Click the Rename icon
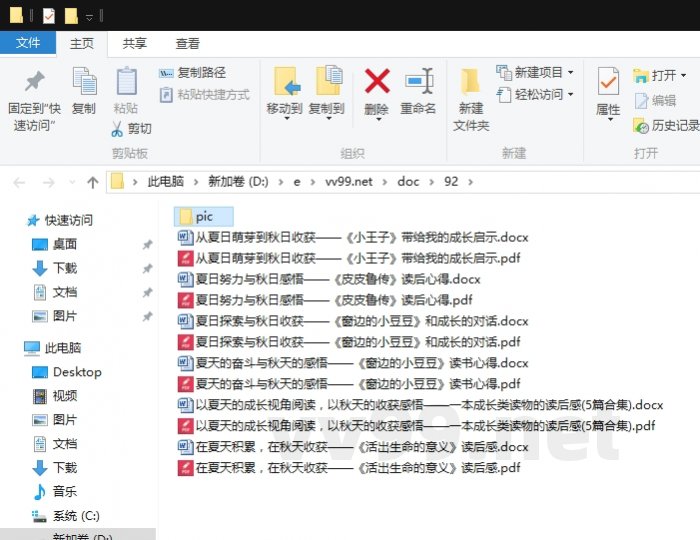700x540 pixels. click(419, 81)
